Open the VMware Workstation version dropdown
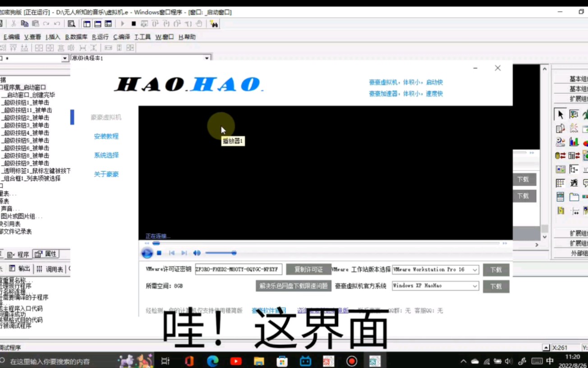The width and height of the screenshot is (588, 368). coord(475,270)
